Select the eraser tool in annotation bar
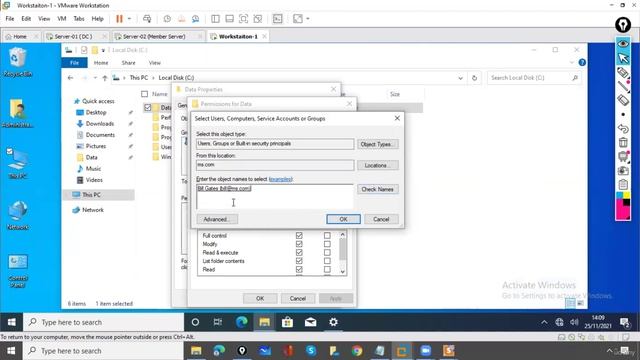 coord(623,100)
